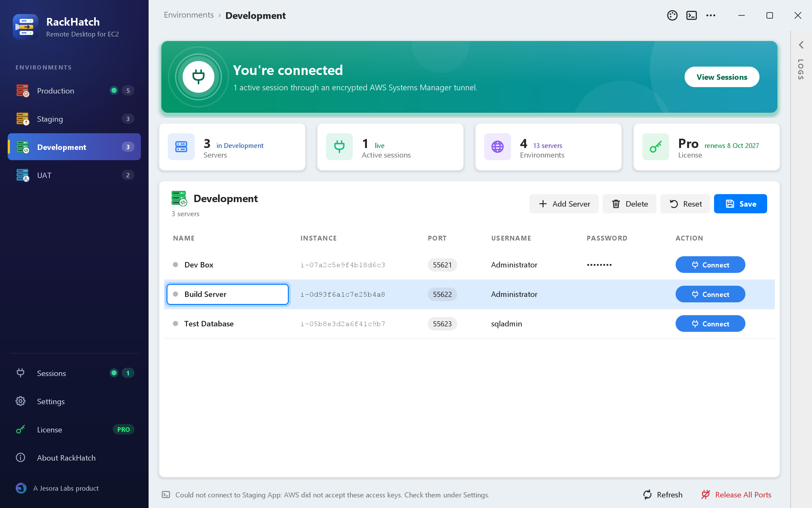Click port 55623 of Test Database
Image resolution: width=812 pixels, height=508 pixels.
442,324
